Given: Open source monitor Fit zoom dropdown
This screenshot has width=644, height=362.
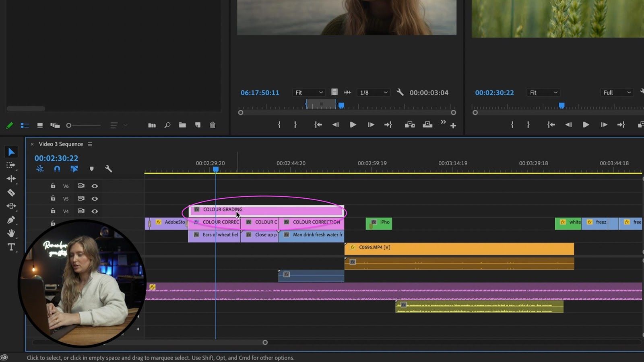Looking at the screenshot, I should [309, 93].
